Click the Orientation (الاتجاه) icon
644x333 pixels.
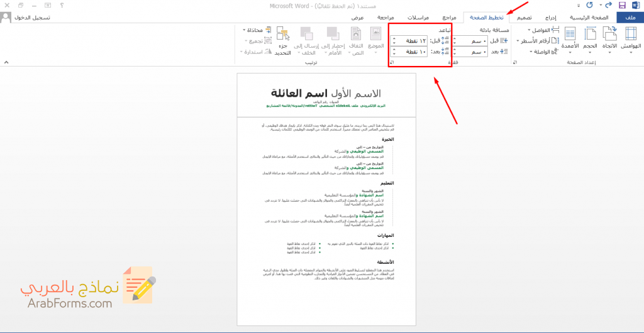coord(609,39)
